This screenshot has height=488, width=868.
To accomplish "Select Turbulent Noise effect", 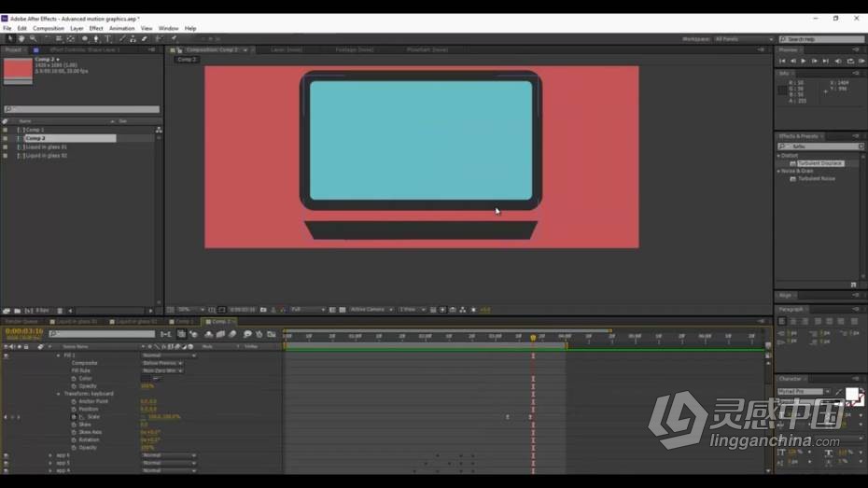I will (x=816, y=179).
